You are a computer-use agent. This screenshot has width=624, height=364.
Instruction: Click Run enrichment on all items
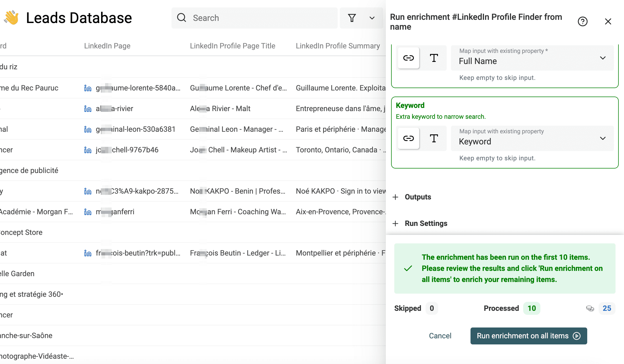coord(529,336)
